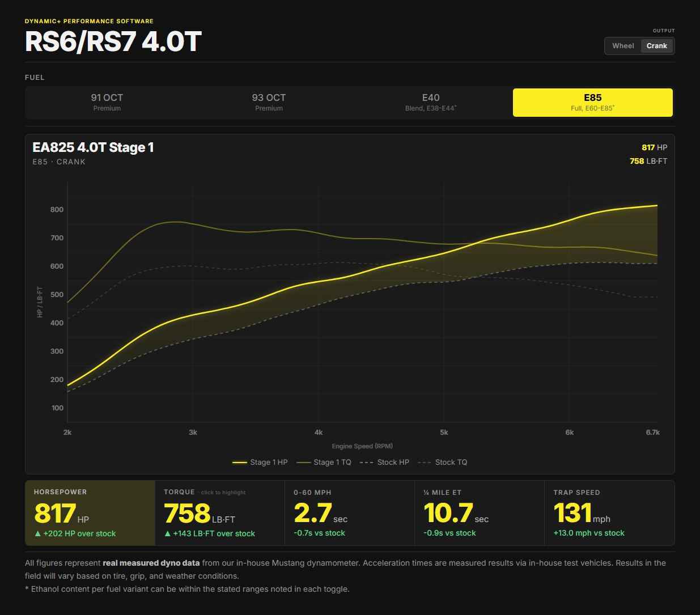Click the -0.7s vs stock text

[320, 533]
